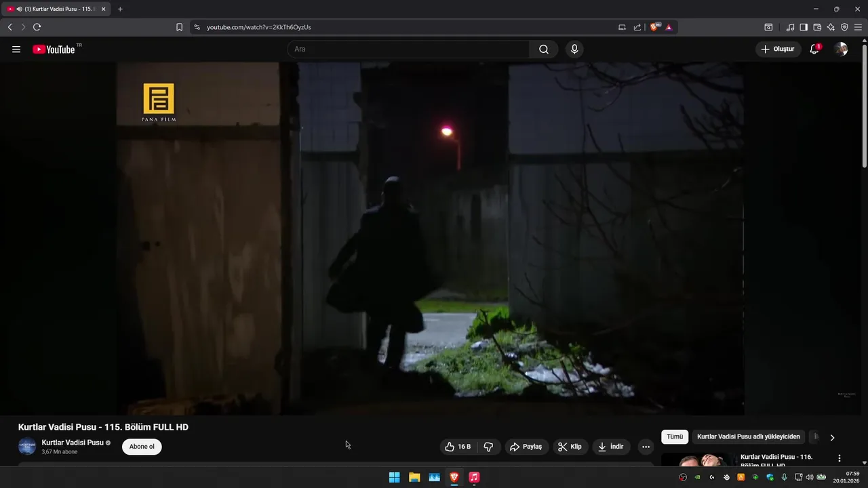Create a clip with Klip button
Viewport: 868px width, 488px height.
click(570, 447)
